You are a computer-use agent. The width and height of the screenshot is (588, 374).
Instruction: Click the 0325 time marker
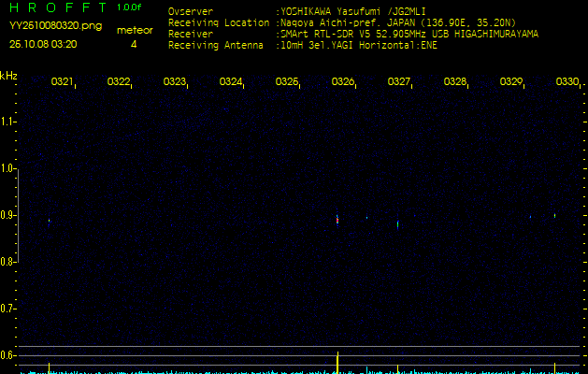point(287,82)
